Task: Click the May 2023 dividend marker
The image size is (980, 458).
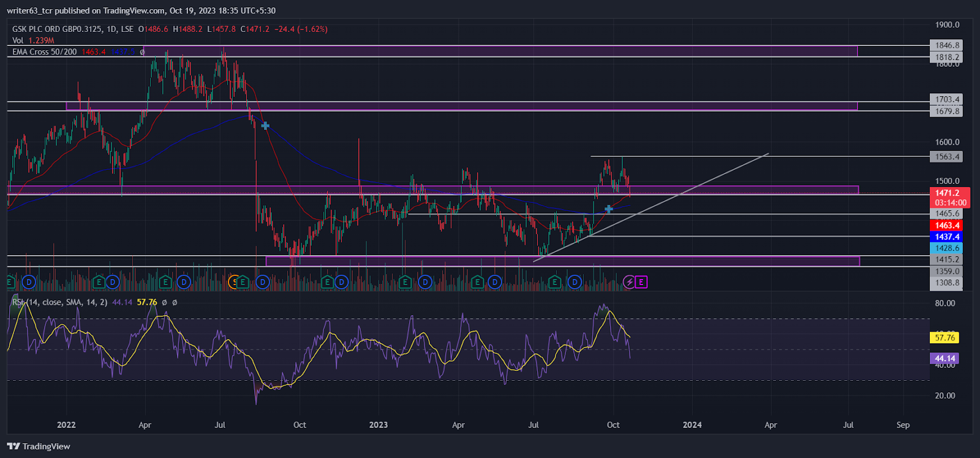Action: tap(494, 282)
